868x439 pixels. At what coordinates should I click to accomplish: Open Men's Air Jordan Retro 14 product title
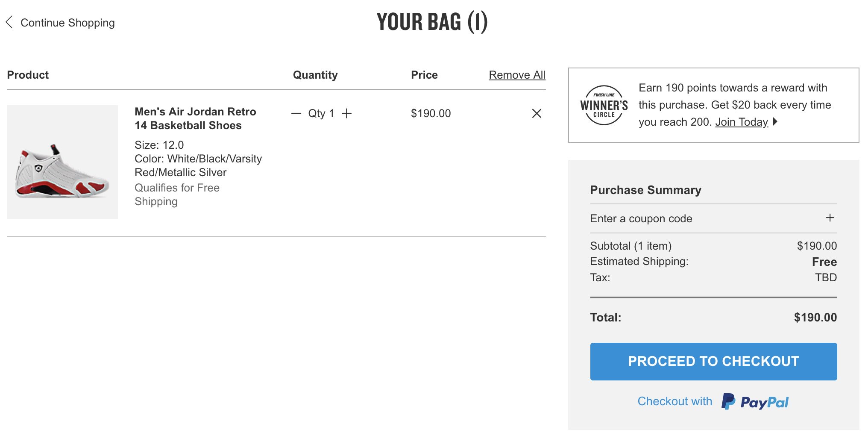click(x=195, y=118)
